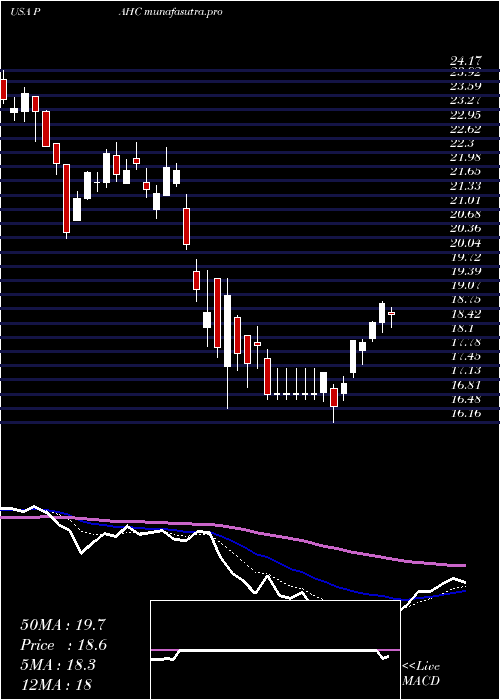Click the 19.07 price axis label
The height and width of the screenshot is (700, 500).
click(465, 286)
